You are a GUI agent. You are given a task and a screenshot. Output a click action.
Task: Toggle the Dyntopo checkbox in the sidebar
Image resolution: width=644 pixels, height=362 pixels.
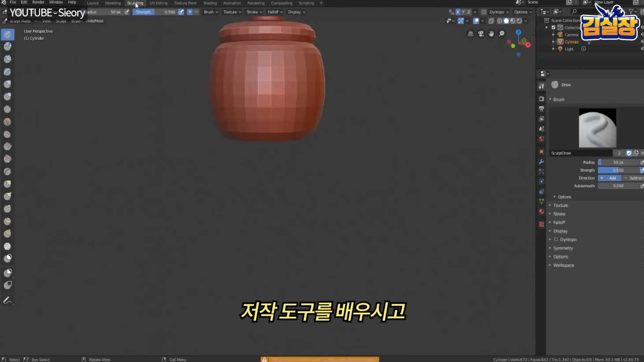(556, 239)
